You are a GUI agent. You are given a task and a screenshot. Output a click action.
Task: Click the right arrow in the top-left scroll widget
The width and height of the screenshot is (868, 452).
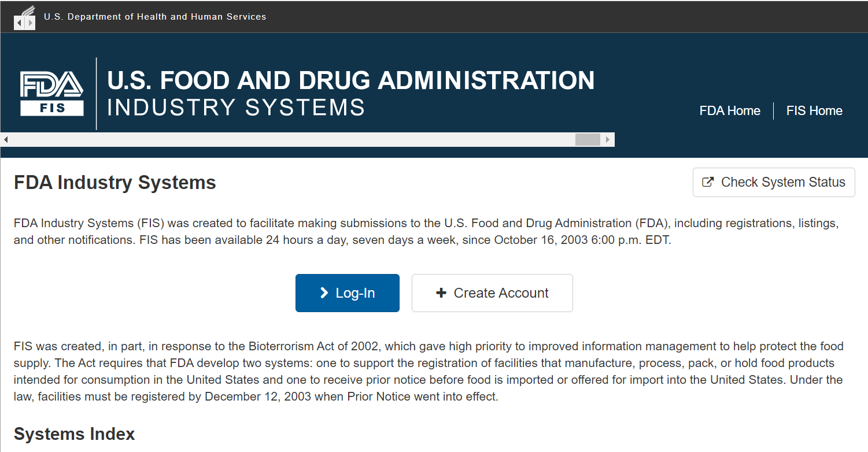pos(31,23)
